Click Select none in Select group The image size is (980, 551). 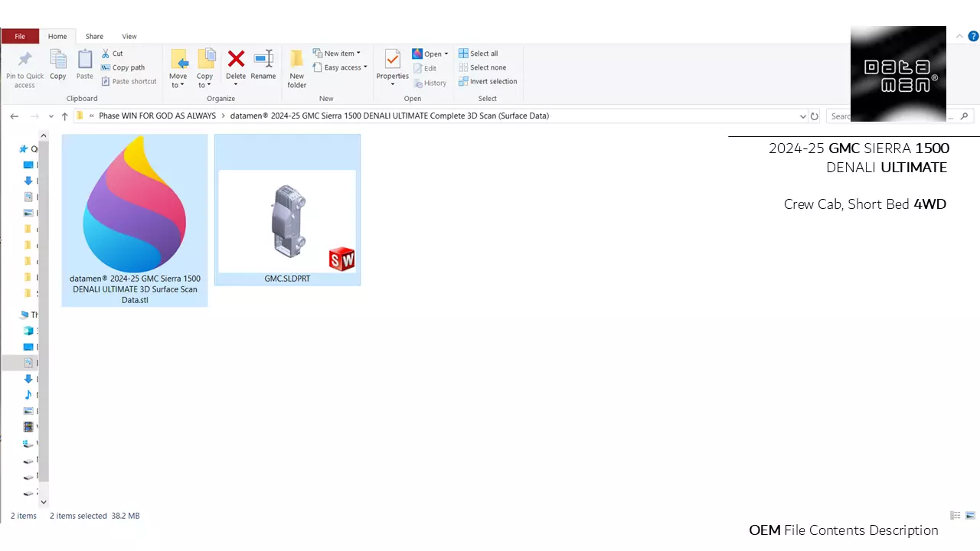tap(482, 67)
